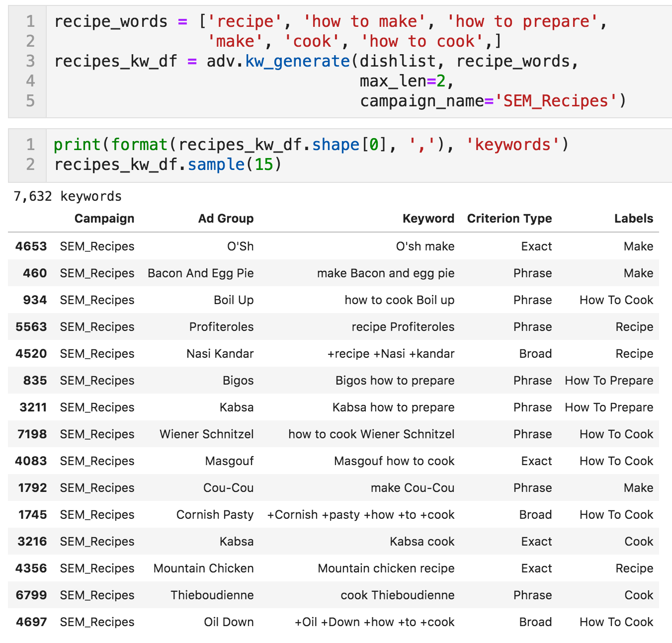This screenshot has height=643, width=672.
Task: Click kw_generate function name in code
Action: pos(297,62)
